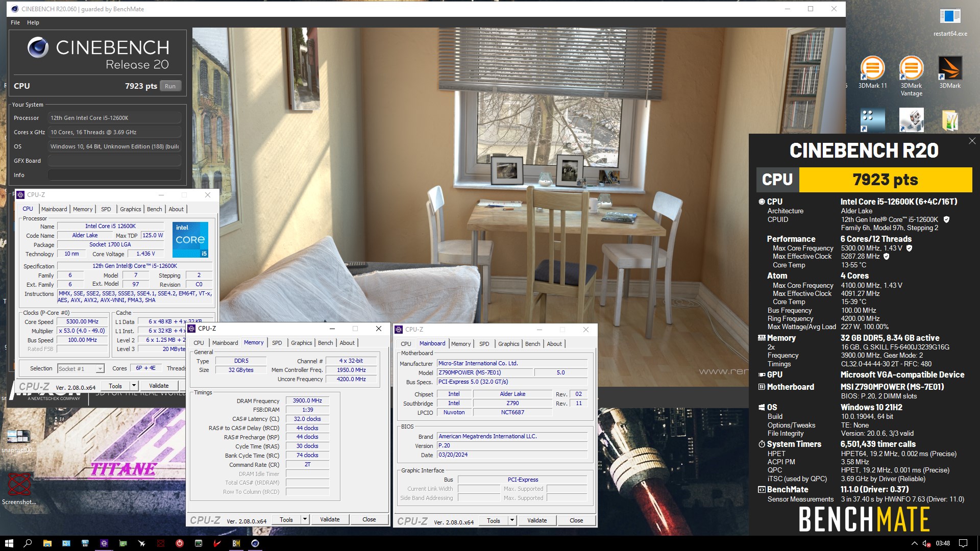980x551 pixels.
Task: Switch to Cinebench taskbar icon
Action: coord(255,543)
